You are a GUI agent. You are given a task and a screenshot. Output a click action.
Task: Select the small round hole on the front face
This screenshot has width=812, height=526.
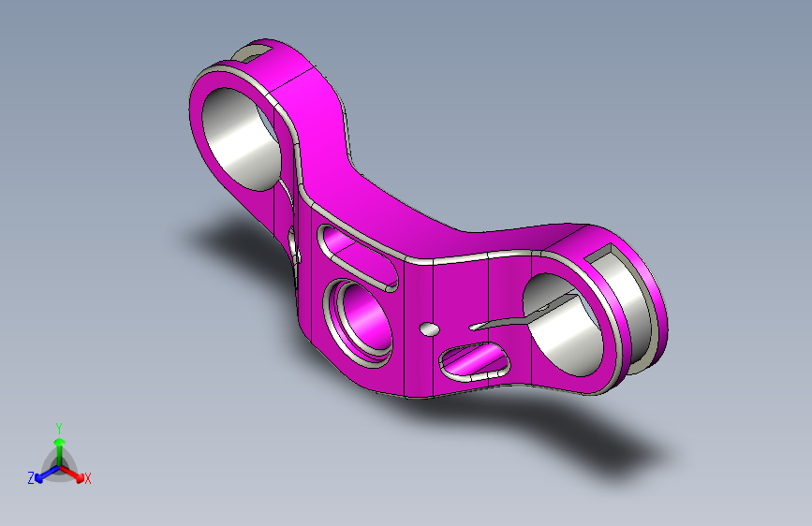click(x=429, y=329)
